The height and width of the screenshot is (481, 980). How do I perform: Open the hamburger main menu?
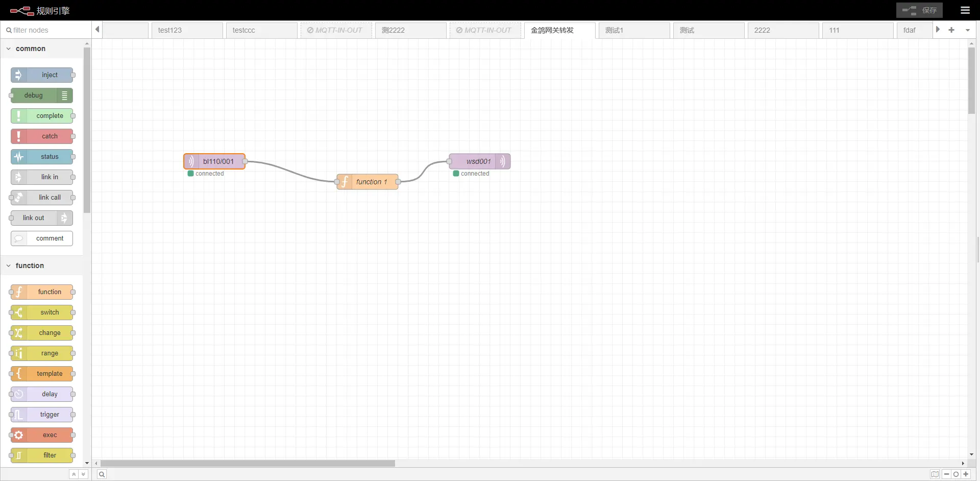pyautogui.click(x=965, y=10)
